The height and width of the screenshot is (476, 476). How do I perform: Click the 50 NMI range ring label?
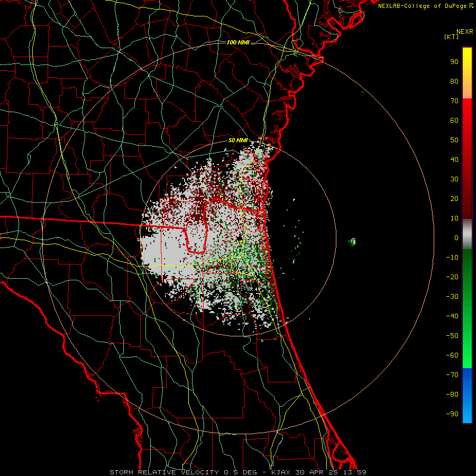(x=238, y=140)
